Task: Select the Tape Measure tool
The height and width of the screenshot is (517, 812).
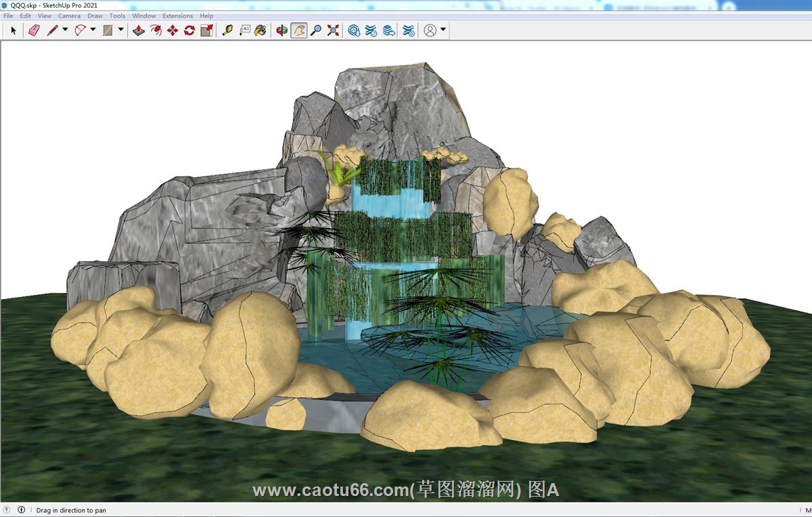Action: 228,30
